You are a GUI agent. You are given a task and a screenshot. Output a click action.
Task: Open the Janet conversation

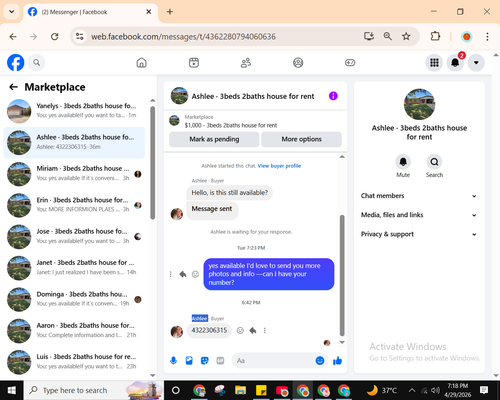(74, 267)
